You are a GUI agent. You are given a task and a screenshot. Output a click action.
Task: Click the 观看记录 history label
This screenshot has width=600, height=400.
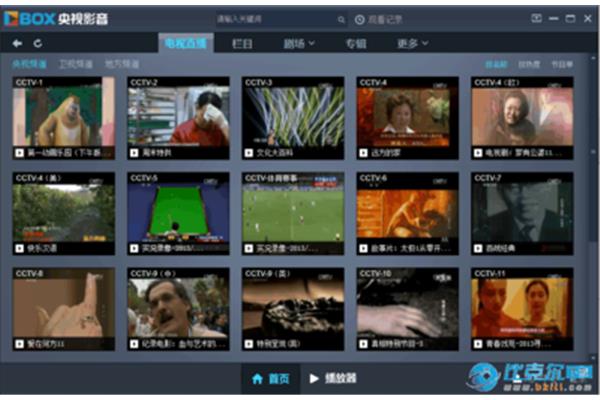(385, 20)
